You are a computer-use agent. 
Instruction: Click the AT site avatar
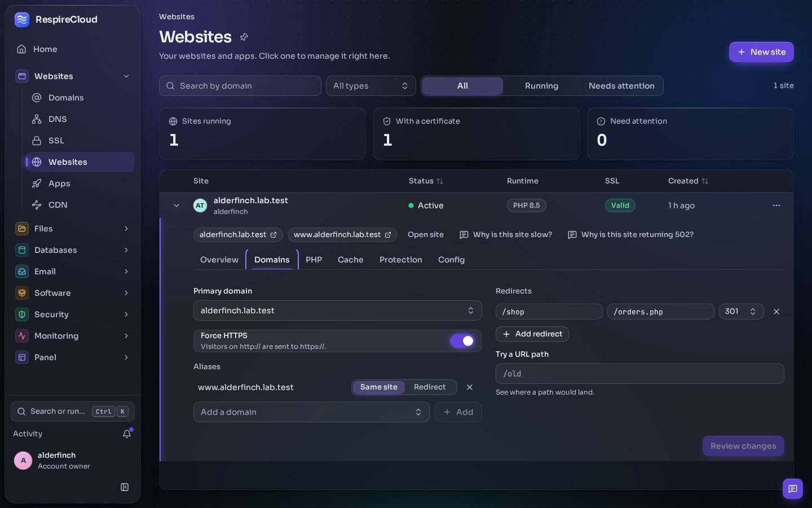(x=200, y=205)
